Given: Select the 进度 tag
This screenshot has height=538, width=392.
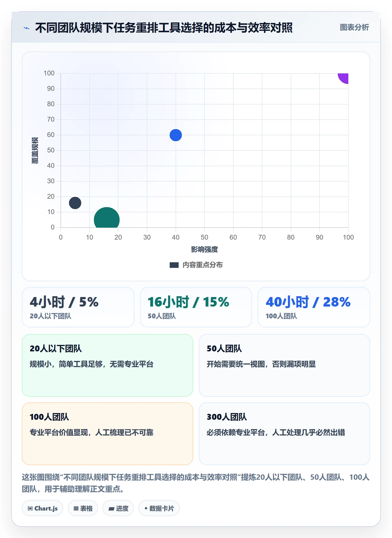Looking at the screenshot, I should [x=118, y=508].
